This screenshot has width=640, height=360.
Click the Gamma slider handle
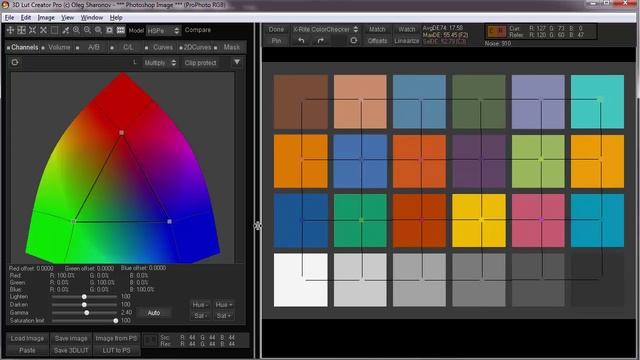pyautogui.click(x=87, y=313)
